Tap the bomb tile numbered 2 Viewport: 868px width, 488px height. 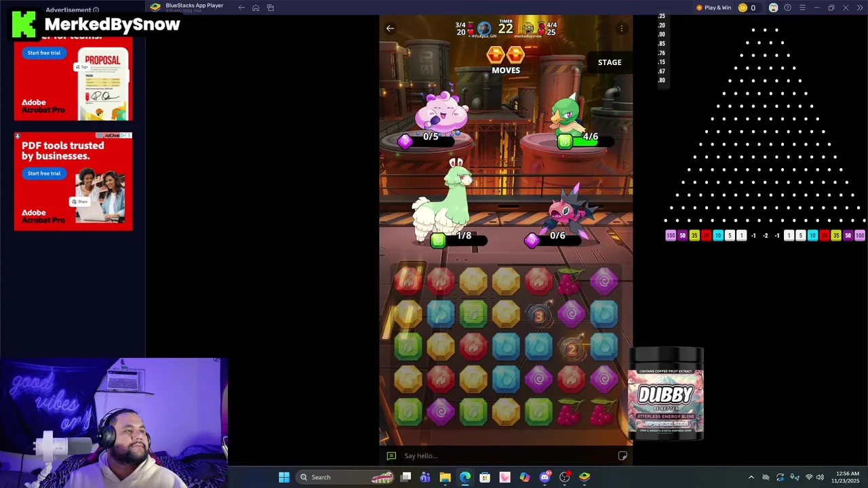(572, 348)
